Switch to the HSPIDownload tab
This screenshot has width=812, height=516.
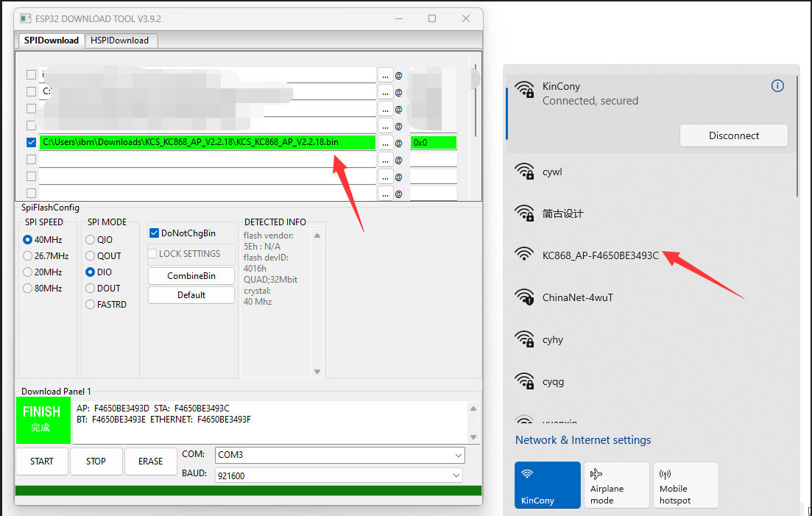pyautogui.click(x=120, y=40)
